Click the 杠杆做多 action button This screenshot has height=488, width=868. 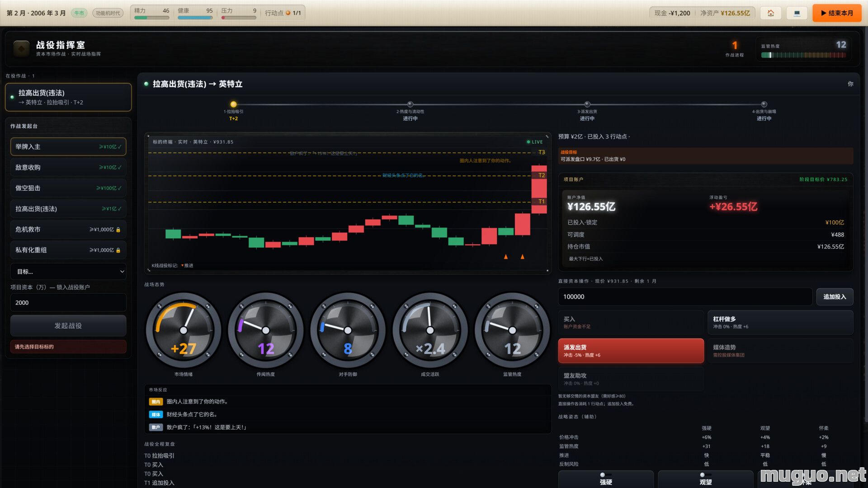780,322
